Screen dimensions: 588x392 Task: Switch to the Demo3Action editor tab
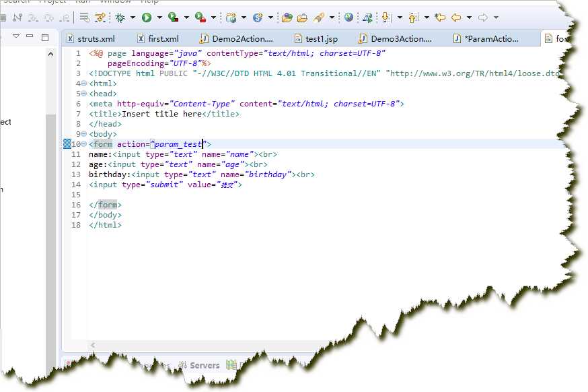(x=395, y=38)
